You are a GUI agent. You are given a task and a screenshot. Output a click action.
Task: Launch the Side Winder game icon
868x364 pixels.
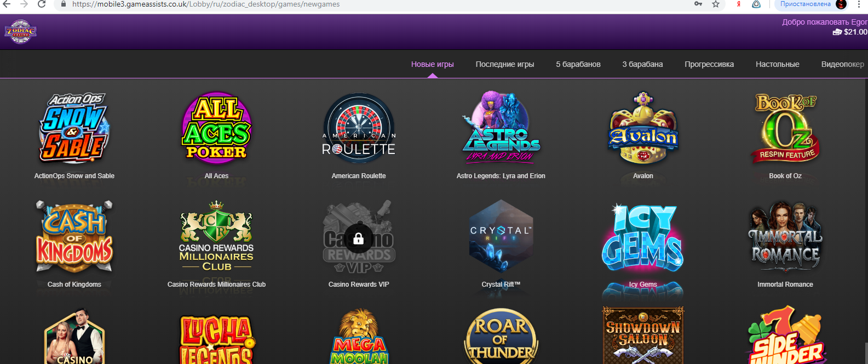(x=785, y=335)
